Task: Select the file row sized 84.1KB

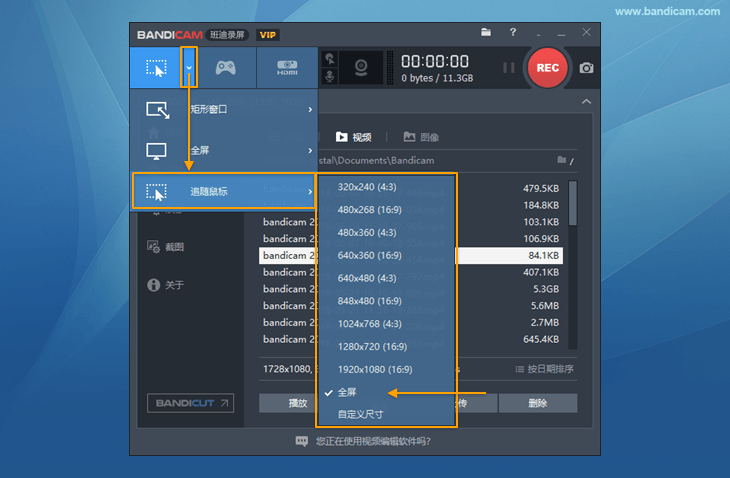Action: point(411,256)
